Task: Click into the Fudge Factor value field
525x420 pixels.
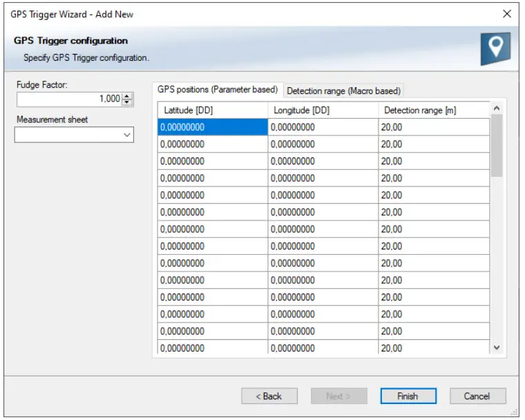Action: [x=69, y=99]
